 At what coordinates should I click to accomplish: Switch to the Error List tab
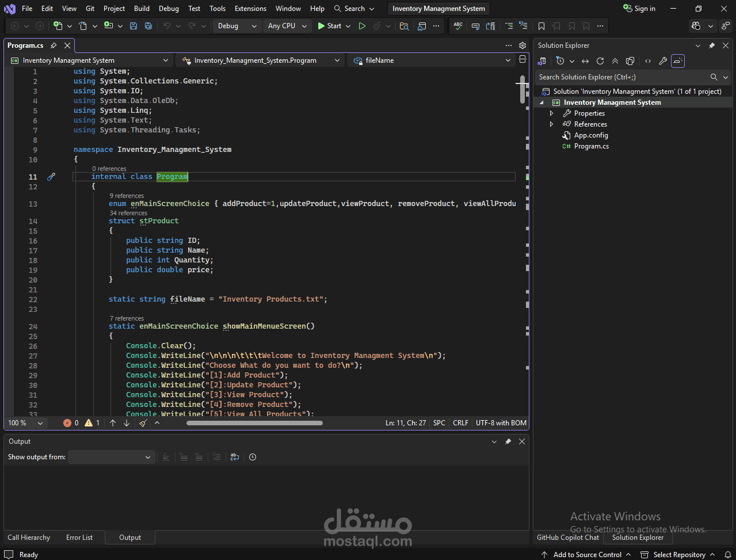point(79,537)
